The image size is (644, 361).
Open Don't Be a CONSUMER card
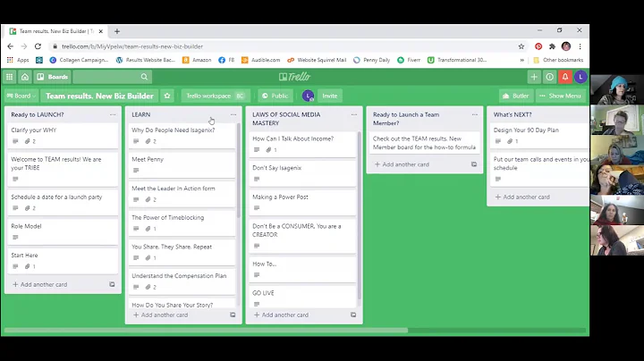302,236
